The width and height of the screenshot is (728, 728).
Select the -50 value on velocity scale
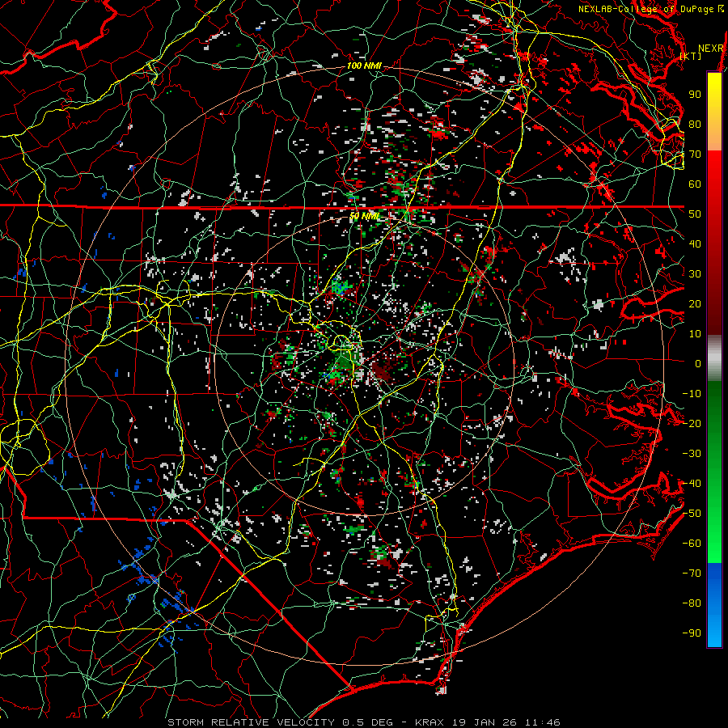coord(692,514)
